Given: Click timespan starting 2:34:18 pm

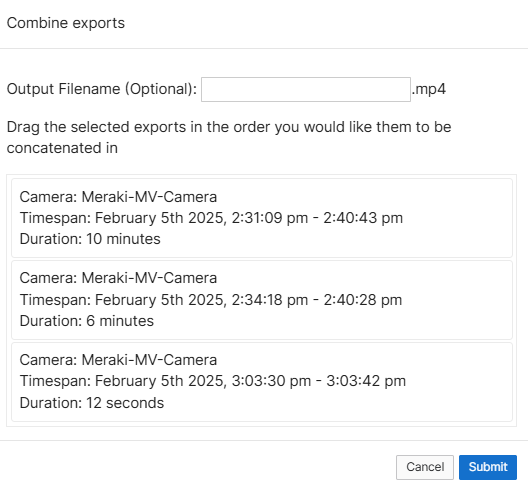Looking at the screenshot, I should (211, 300).
